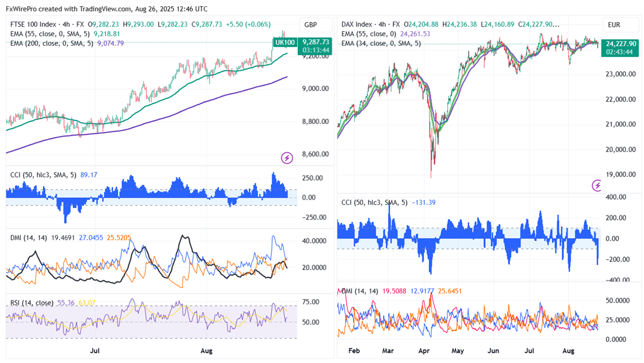The image size is (644, 363).
Task: Click the Aug label on FTSE time axis
Action: tap(206, 351)
